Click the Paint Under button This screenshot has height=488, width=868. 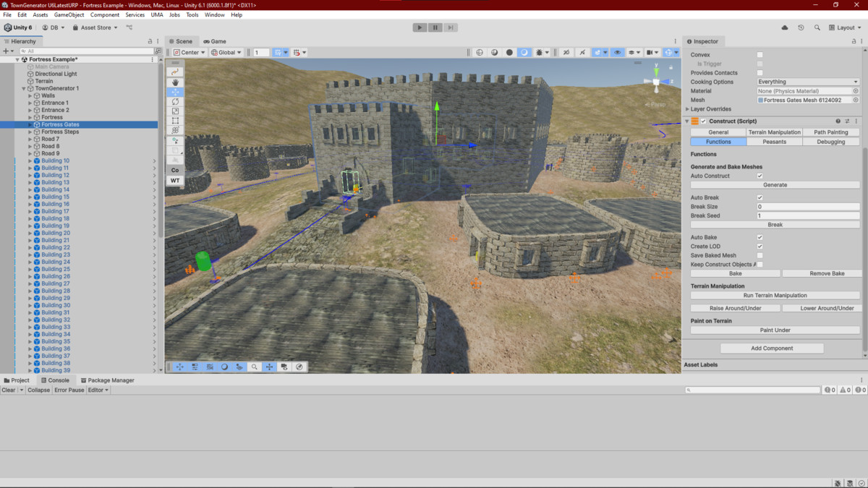coord(775,330)
